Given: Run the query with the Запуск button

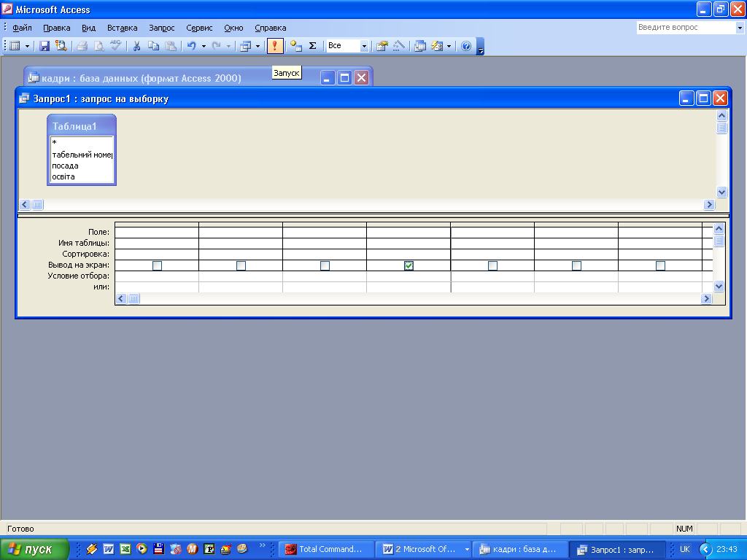Looking at the screenshot, I should (275, 46).
